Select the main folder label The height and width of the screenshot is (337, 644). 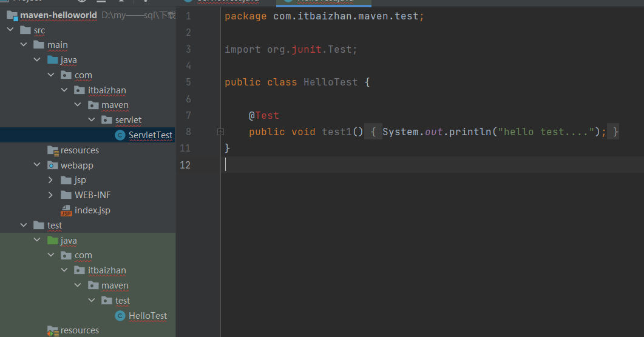point(58,45)
